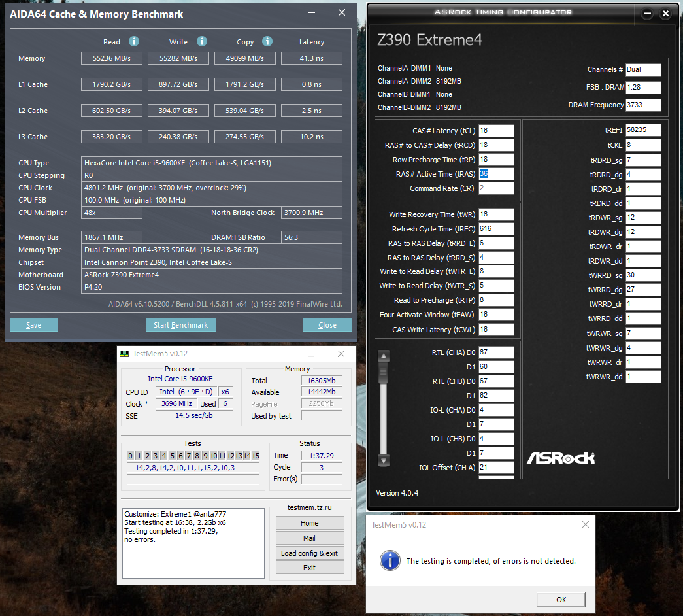Click the Intel Core i5-9600KF processor label
This screenshot has height=616, width=683.
click(180, 379)
